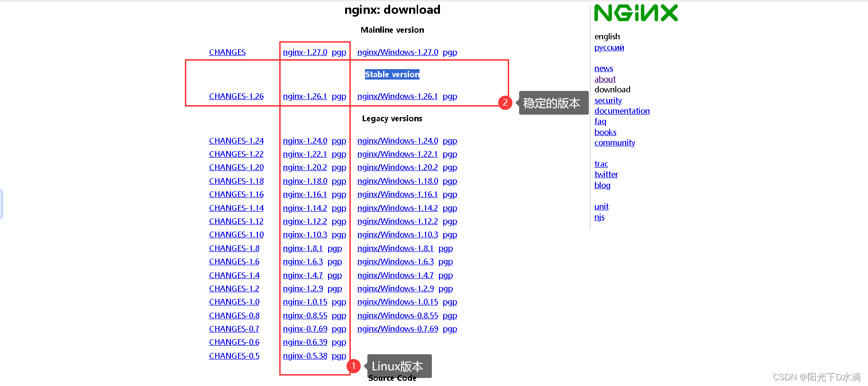Open CHANGES-1.2 link
Viewport: 868px width, 386px height.
point(234,288)
